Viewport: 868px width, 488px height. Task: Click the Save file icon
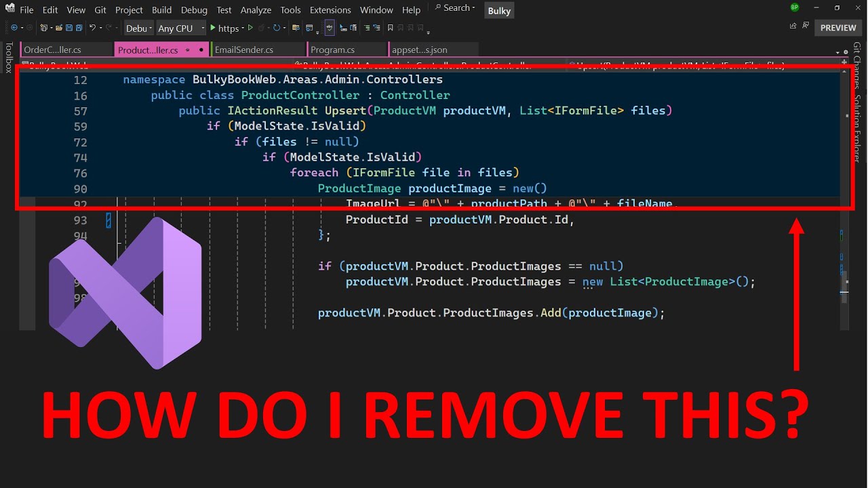69,28
